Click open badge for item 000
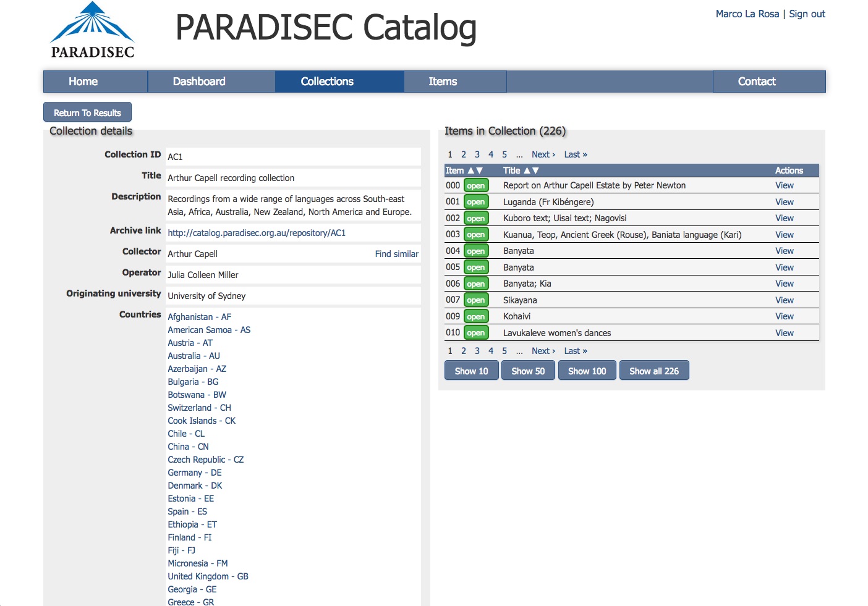 (476, 185)
